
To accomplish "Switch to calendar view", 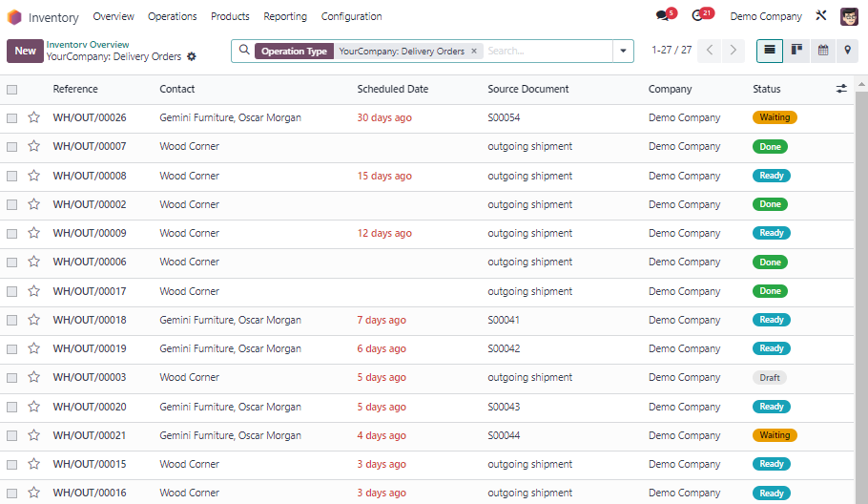I will coord(822,51).
